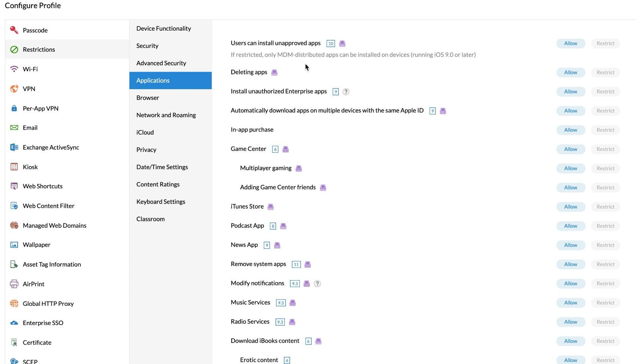Viewport: 636px width, 364px height.
Task: Restrict In-app purchase
Action: (x=605, y=130)
